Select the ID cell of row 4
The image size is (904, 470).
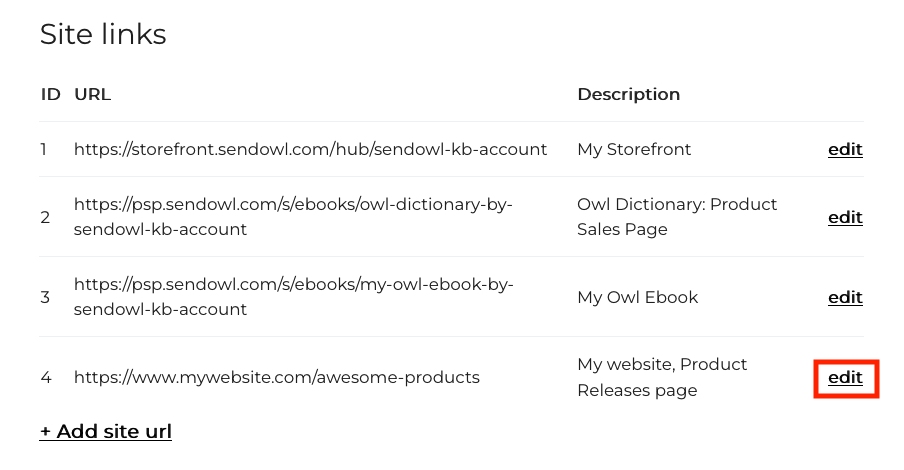click(45, 377)
